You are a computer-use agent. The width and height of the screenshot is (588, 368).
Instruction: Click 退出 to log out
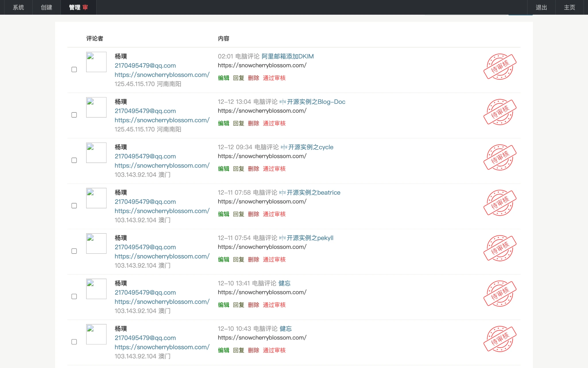(x=541, y=7)
